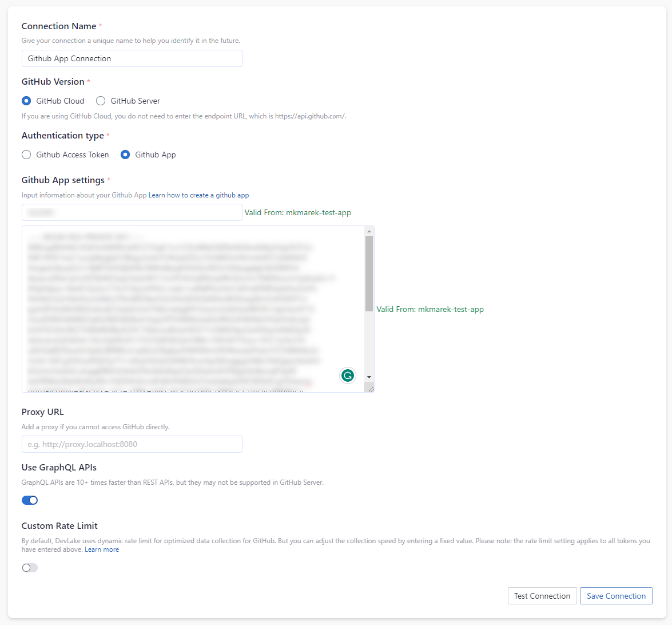Screen dimensions: 672x625
Task: Click the Use GraphQL APIs heading
Action: tap(59, 468)
